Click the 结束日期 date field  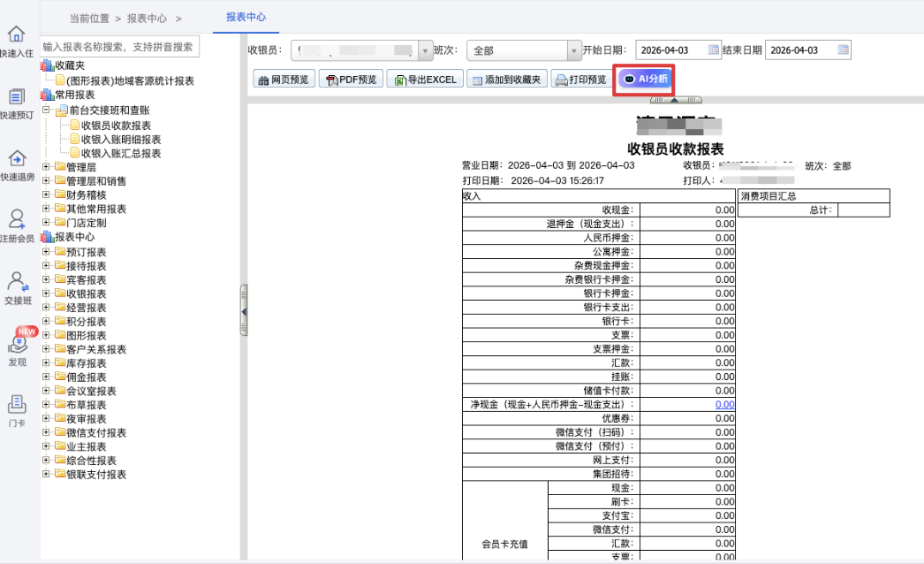click(801, 50)
